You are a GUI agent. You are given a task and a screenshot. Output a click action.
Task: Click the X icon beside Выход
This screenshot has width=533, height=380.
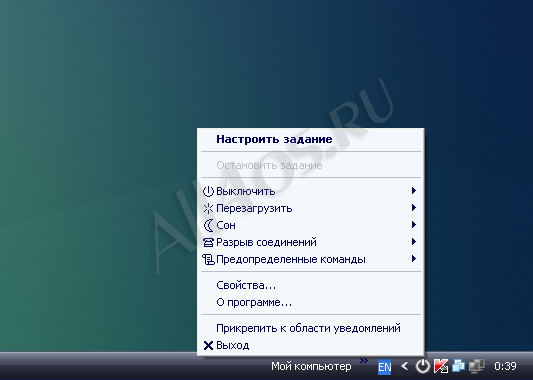point(208,345)
